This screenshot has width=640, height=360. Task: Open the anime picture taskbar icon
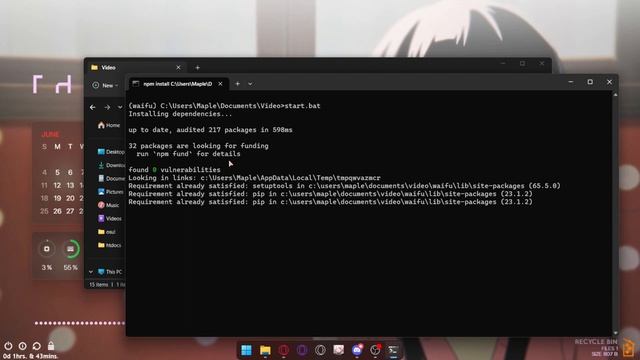coord(339,350)
